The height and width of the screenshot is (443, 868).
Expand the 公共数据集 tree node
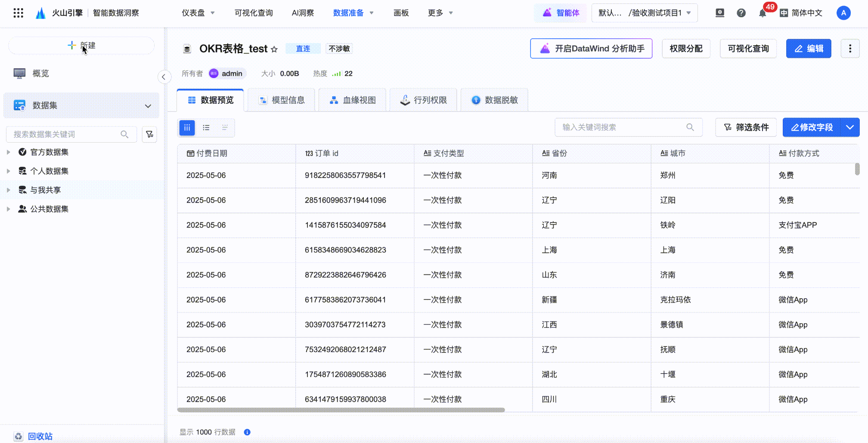(x=8, y=209)
